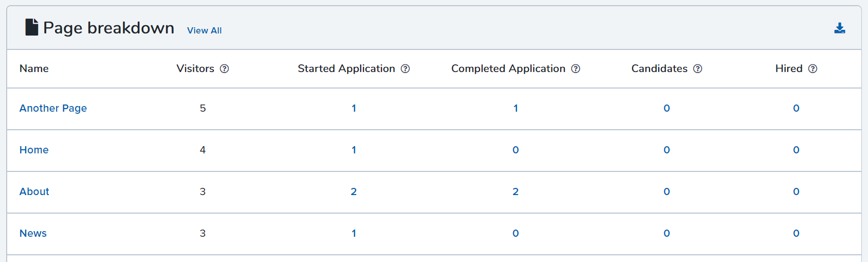
Task: Open the Another Page link
Action: pos(53,108)
